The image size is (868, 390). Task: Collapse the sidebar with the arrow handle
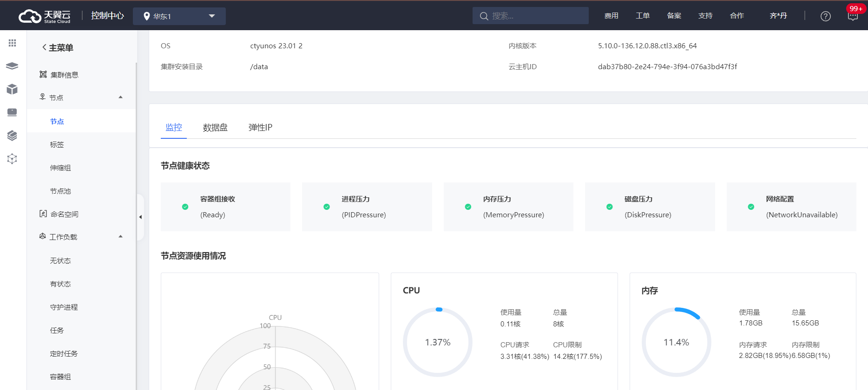click(x=140, y=217)
